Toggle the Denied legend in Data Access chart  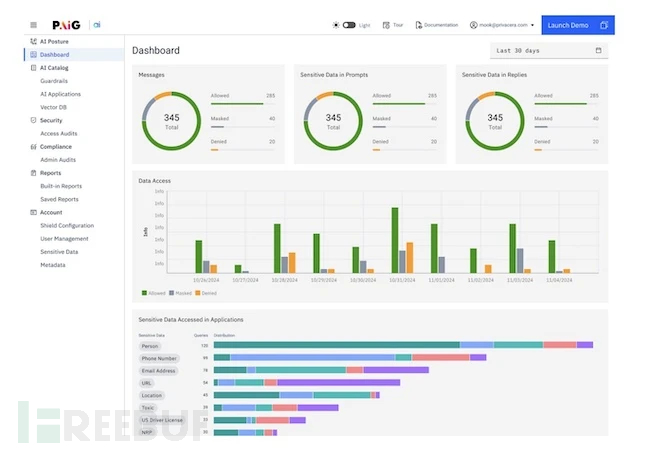[206, 293]
